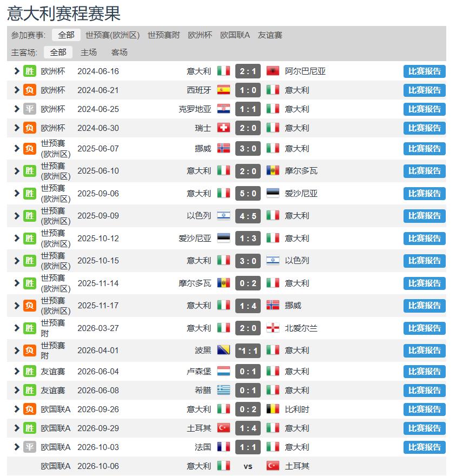Image resolution: width=456 pixels, height=476 pixels.
Task: Click team name 卢森堡
Action: 199,372
